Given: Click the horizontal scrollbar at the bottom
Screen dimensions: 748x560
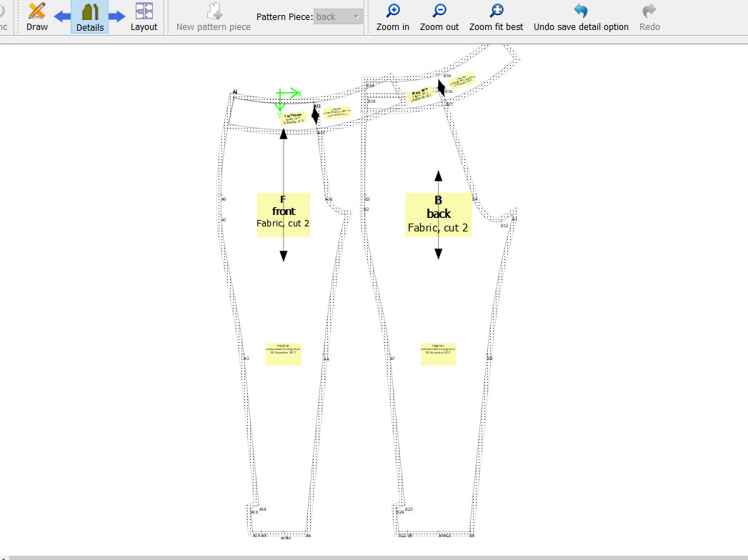Looking at the screenshot, I should pos(374,557).
